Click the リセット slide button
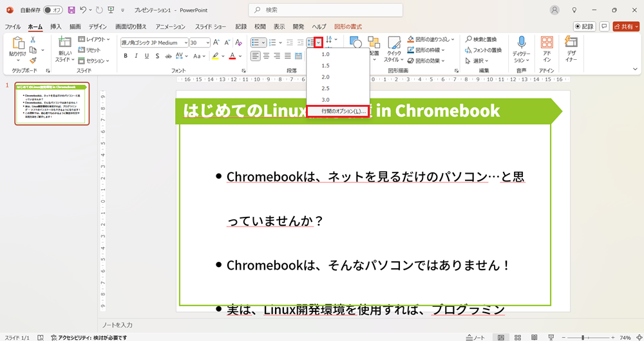The height and width of the screenshot is (341, 644). (x=89, y=50)
